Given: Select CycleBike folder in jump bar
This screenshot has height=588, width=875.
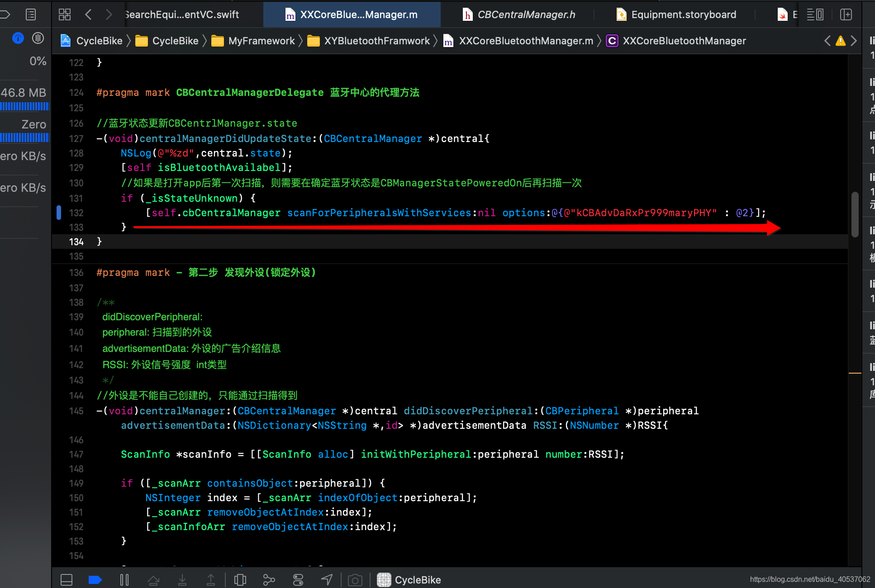Looking at the screenshot, I should pos(167,41).
